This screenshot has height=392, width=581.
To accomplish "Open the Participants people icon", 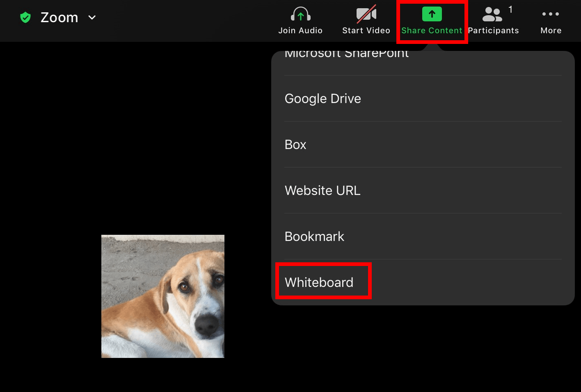I will [x=492, y=14].
